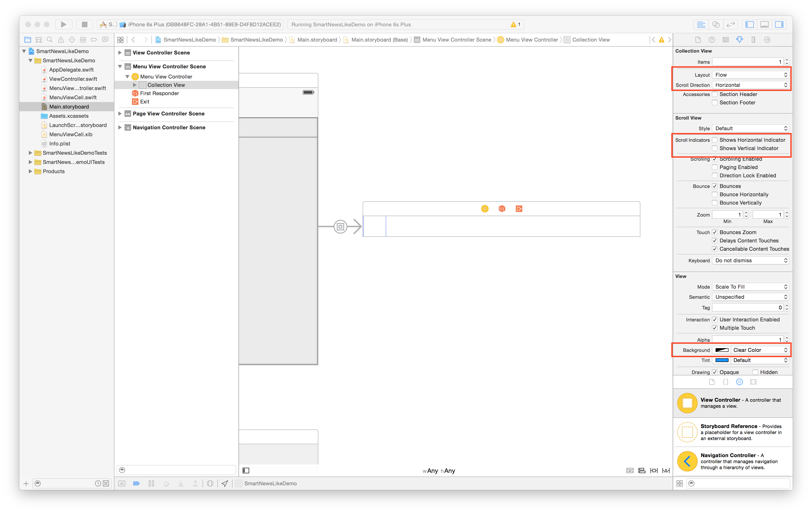Viewport: 812px width, 513px height.
Task: Open the Size inspector tab
Action: pyautogui.click(x=753, y=39)
